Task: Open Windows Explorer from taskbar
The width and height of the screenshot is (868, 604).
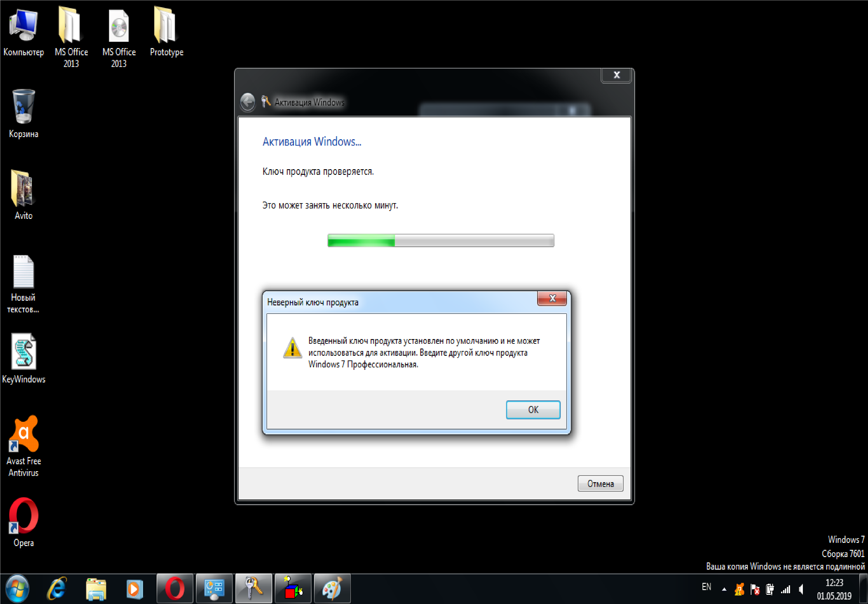Action: pos(96,589)
